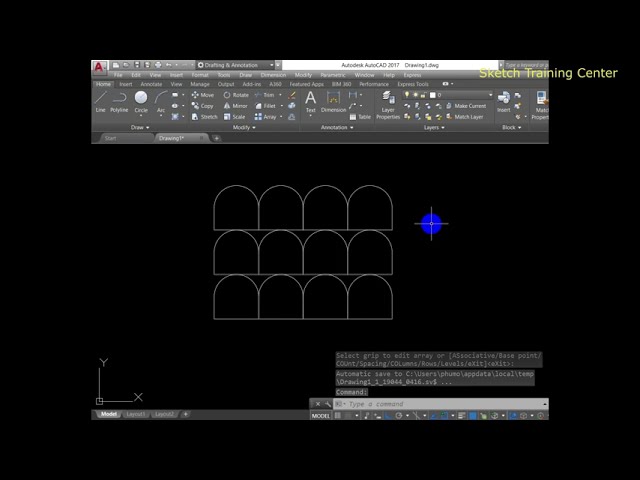Click the Type a command field
The width and height of the screenshot is (640, 480).
click(440, 404)
